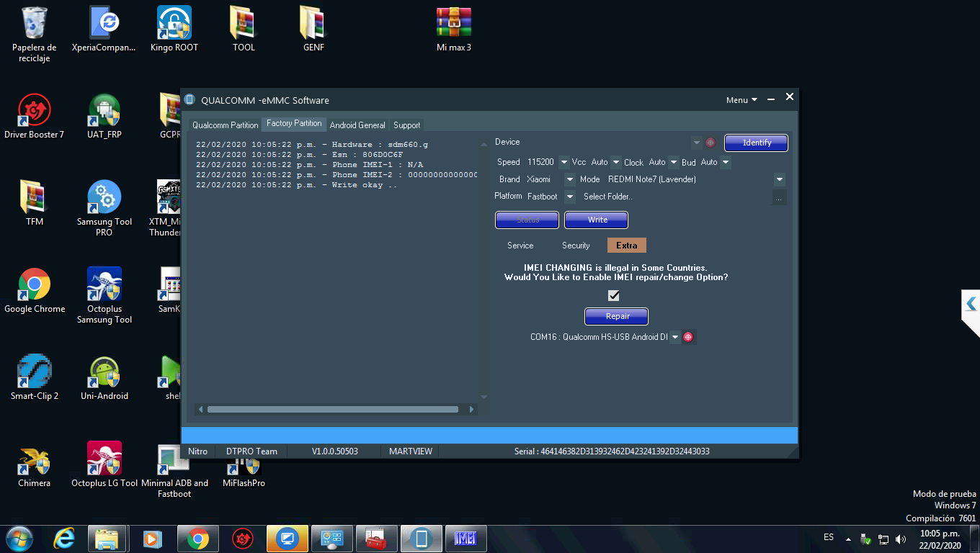Open the Menu dropdown in title bar

point(741,100)
